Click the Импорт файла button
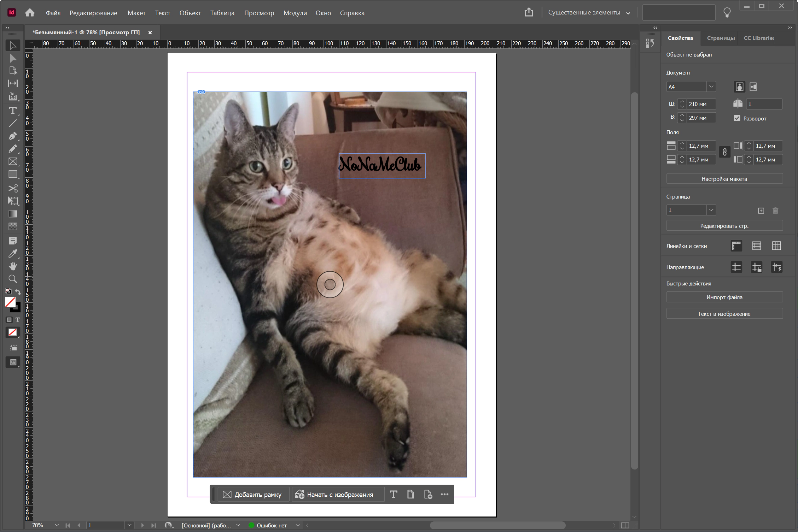This screenshot has height=532, width=798. (x=724, y=297)
